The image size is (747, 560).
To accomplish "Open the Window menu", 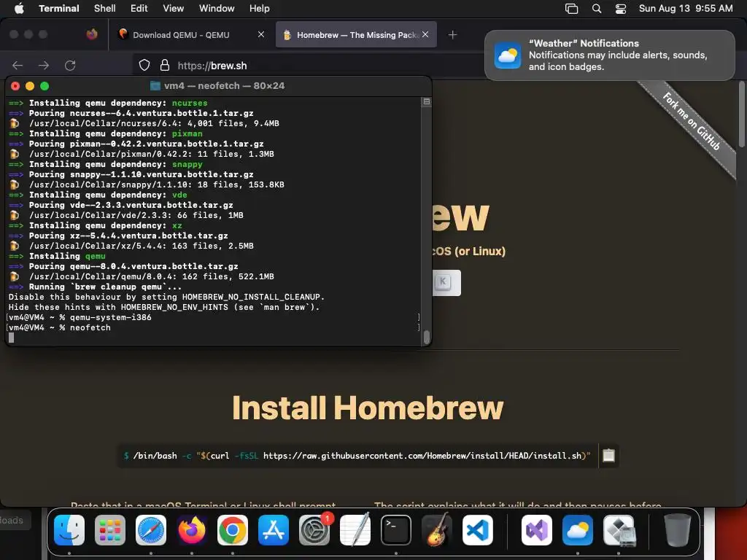I will [217, 8].
